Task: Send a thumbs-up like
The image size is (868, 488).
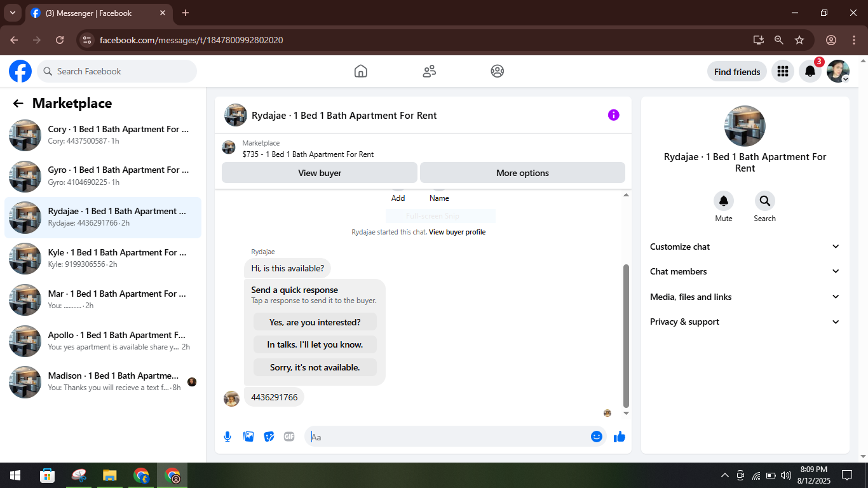Action: [x=620, y=437]
